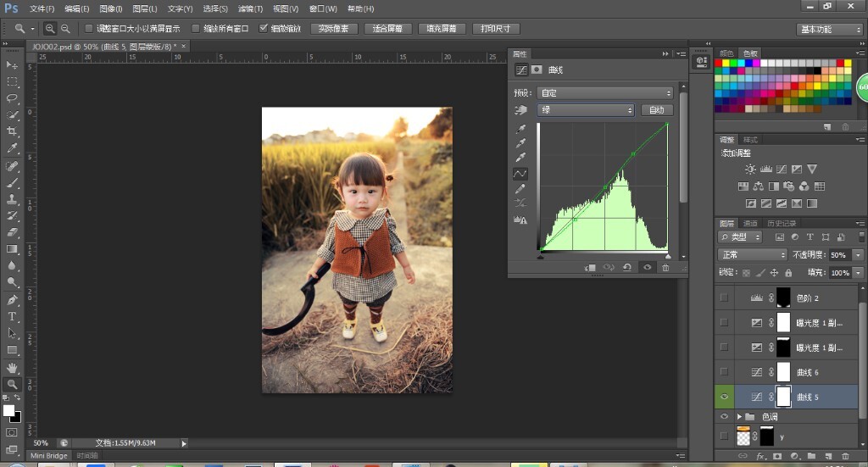The width and height of the screenshot is (868, 467).
Task: Select the Lasso tool
Action: (x=12, y=98)
